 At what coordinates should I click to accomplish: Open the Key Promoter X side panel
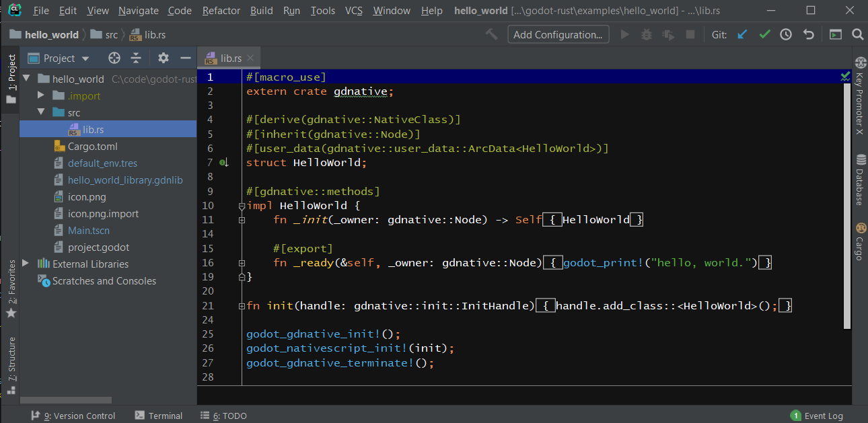[860, 95]
